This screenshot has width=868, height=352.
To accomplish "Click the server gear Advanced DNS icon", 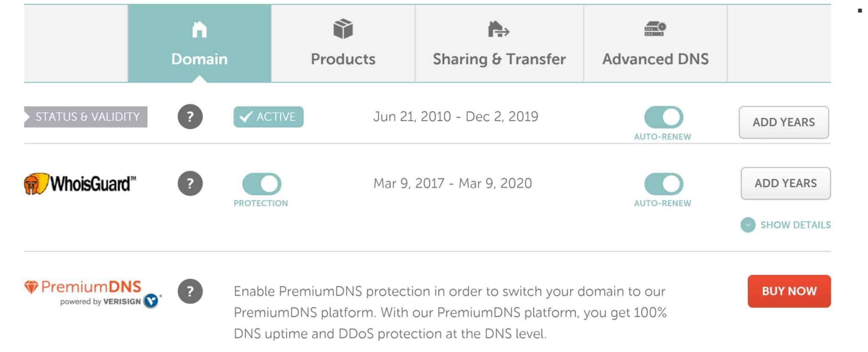I will pos(655,29).
